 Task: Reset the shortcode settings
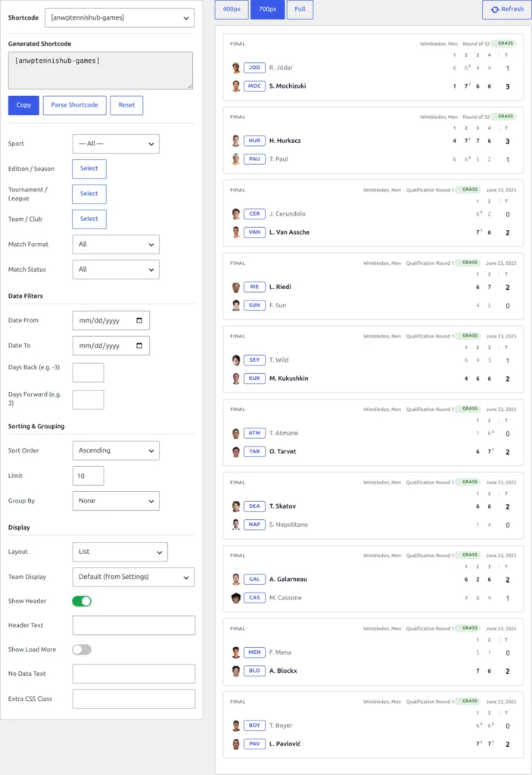[x=126, y=105]
